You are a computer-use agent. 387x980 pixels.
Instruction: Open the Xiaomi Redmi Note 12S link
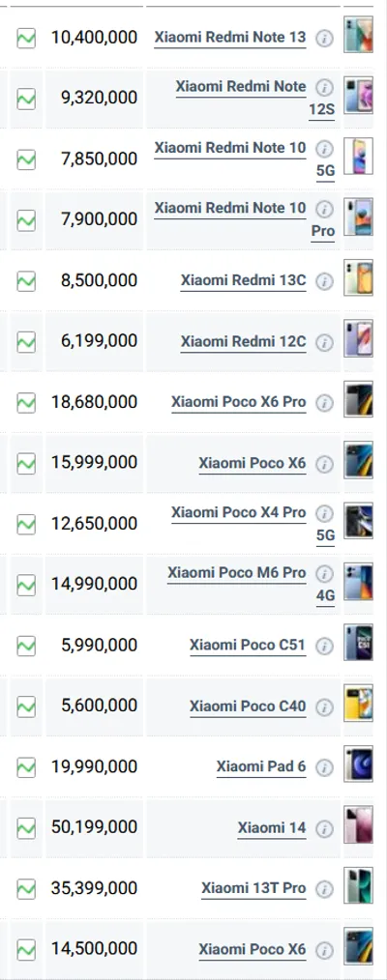click(x=255, y=99)
